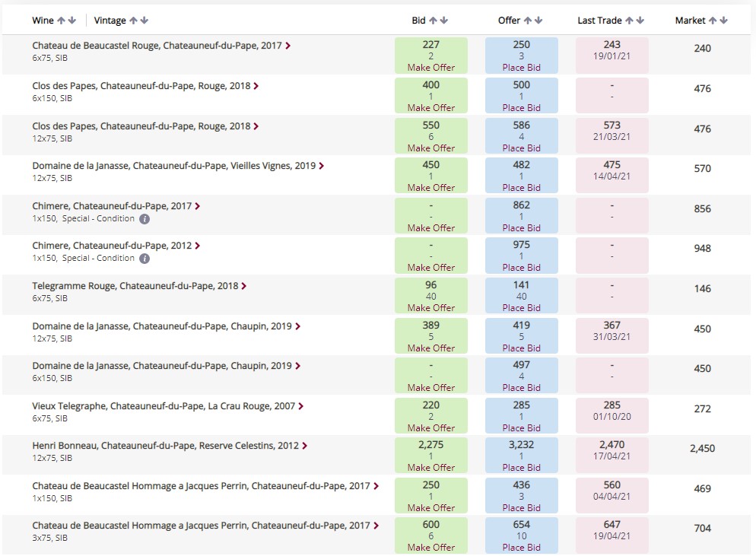This screenshot has width=756, height=556.
Task: Sort Last Trade column ascending arrow
Action: click(x=629, y=21)
